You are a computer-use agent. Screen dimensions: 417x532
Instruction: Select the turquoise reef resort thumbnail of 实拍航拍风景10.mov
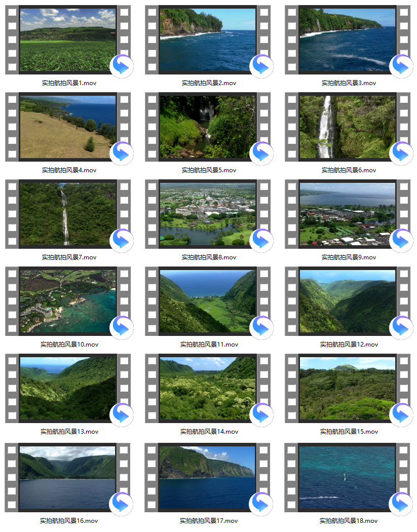pyautogui.click(x=68, y=301)
